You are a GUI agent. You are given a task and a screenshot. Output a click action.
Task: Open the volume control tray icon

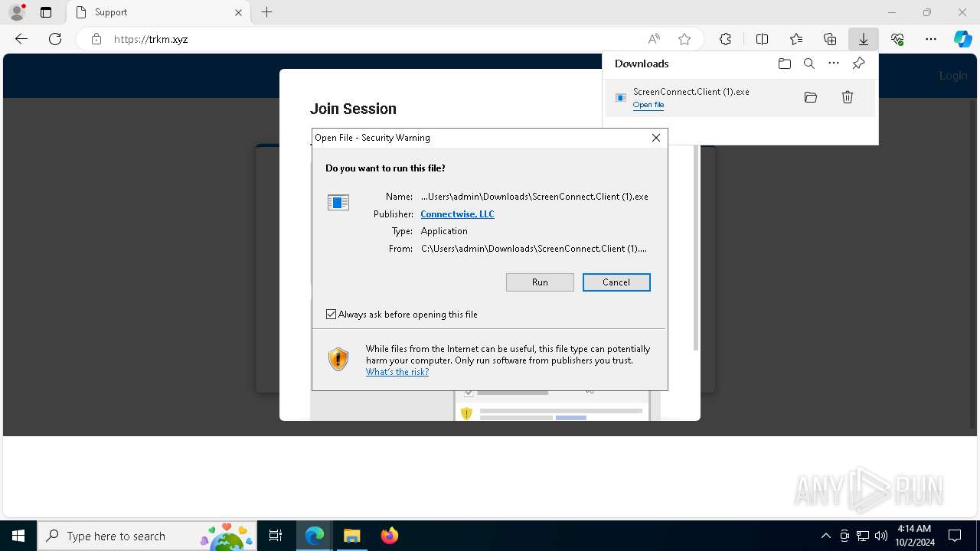coord(881,536)
